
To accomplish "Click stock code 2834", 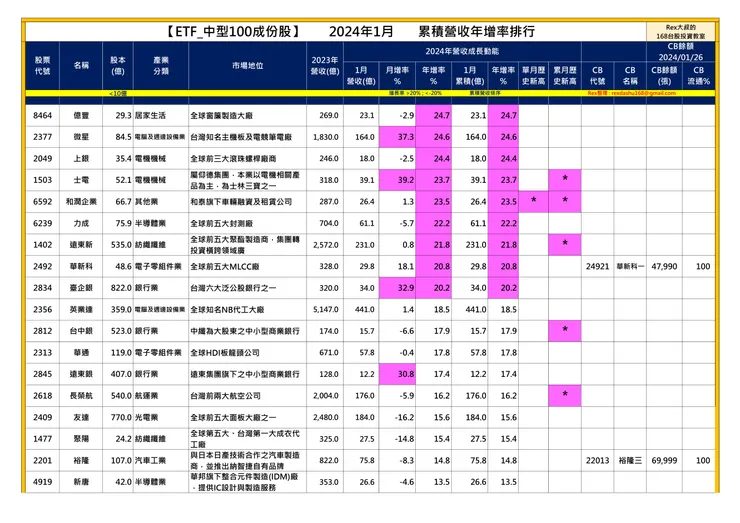I will click(x=42, y=288).
